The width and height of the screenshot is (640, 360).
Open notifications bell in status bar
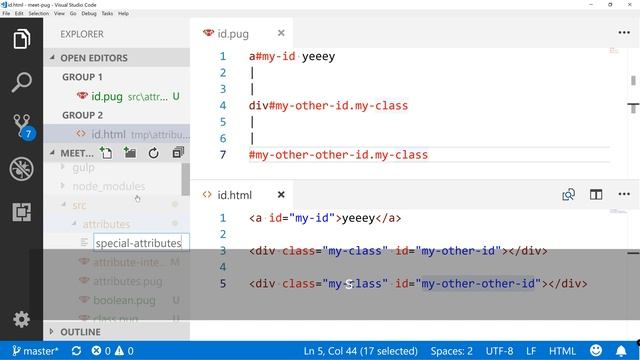pyautogui.click(x=621, y=351)
